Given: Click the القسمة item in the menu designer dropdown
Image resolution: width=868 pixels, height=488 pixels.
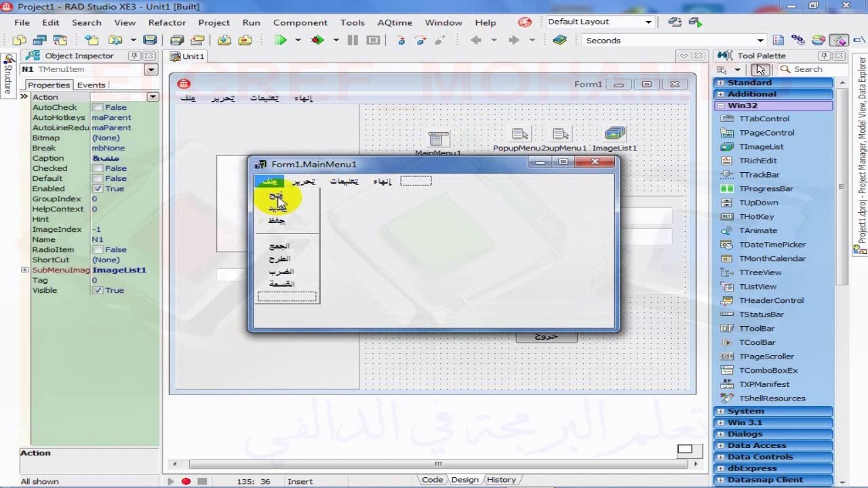Looking at the screenshot, I should tap(281, 284).
